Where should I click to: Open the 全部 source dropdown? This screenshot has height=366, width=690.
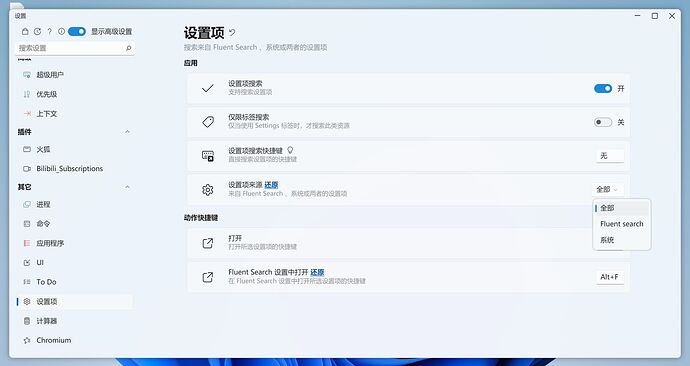tap(608, 190)
